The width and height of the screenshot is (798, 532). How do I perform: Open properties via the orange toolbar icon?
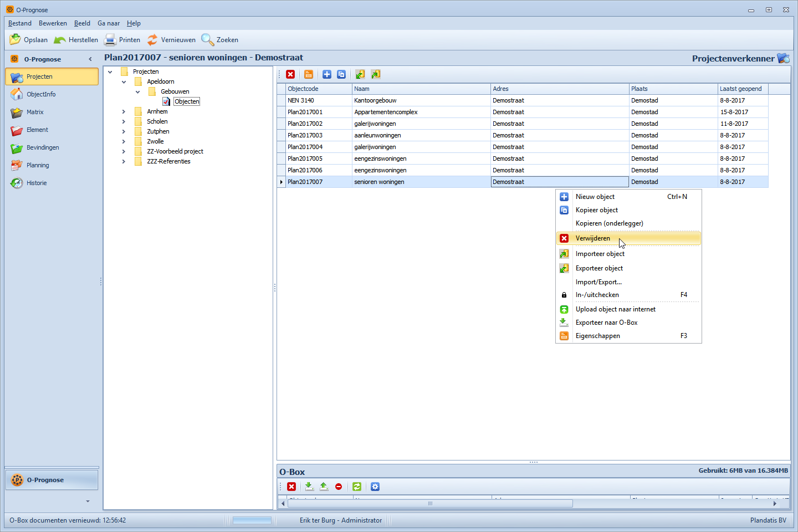(x=309, y=74)
